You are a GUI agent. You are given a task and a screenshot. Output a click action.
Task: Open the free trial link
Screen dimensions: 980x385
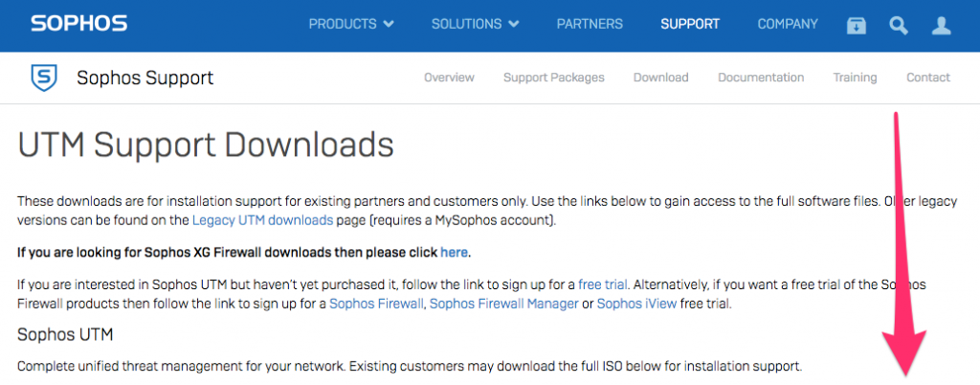(603, 285)
